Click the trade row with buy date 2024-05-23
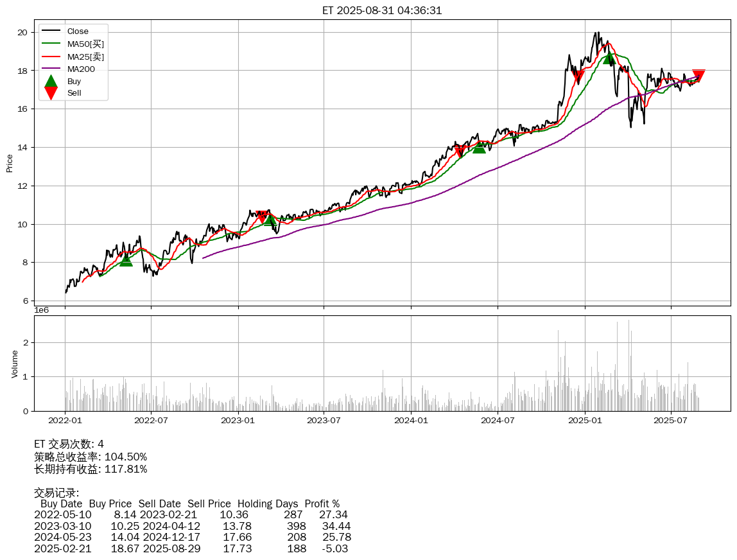 [193, 537]
